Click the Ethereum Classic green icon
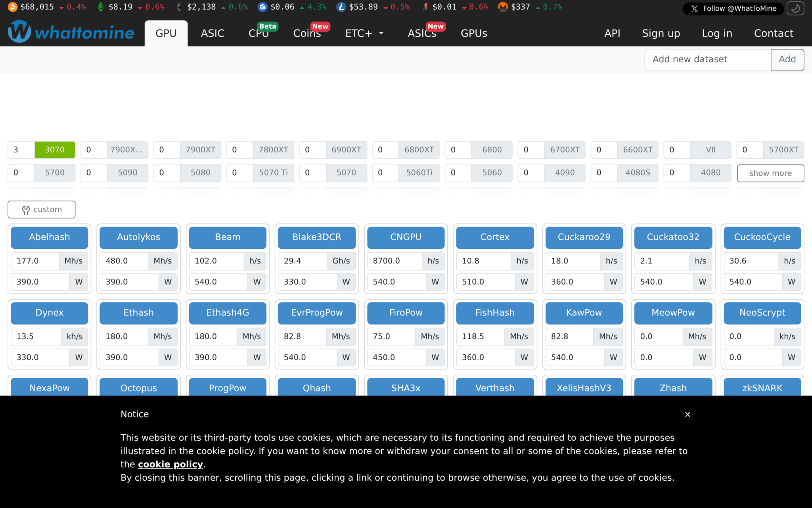 coord(101,7)
